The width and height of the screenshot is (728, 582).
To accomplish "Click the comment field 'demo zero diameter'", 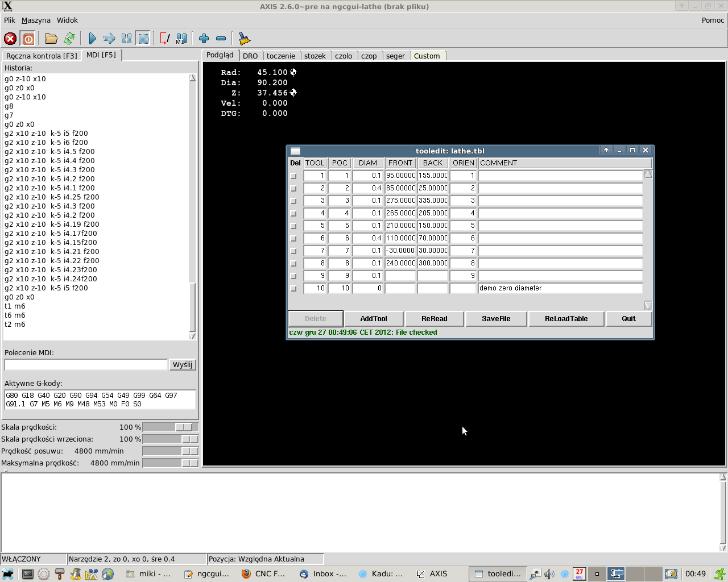I will tap(560, 288).
